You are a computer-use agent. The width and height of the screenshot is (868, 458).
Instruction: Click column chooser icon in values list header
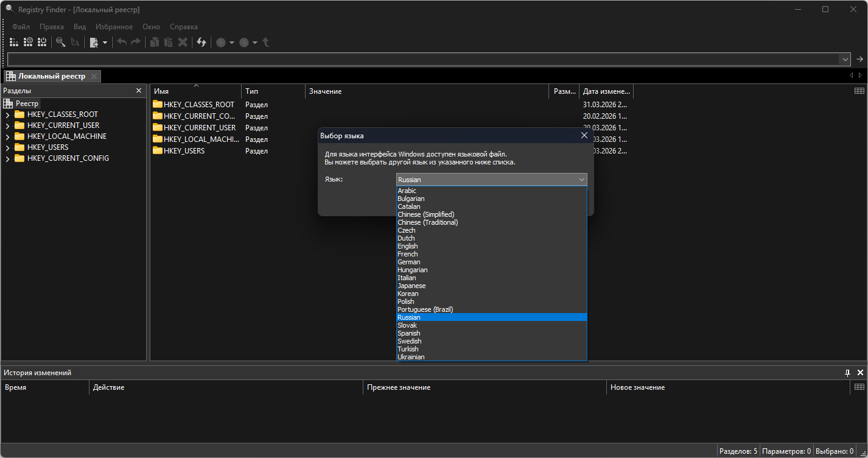pyautogui.click(x=859, y=91)
